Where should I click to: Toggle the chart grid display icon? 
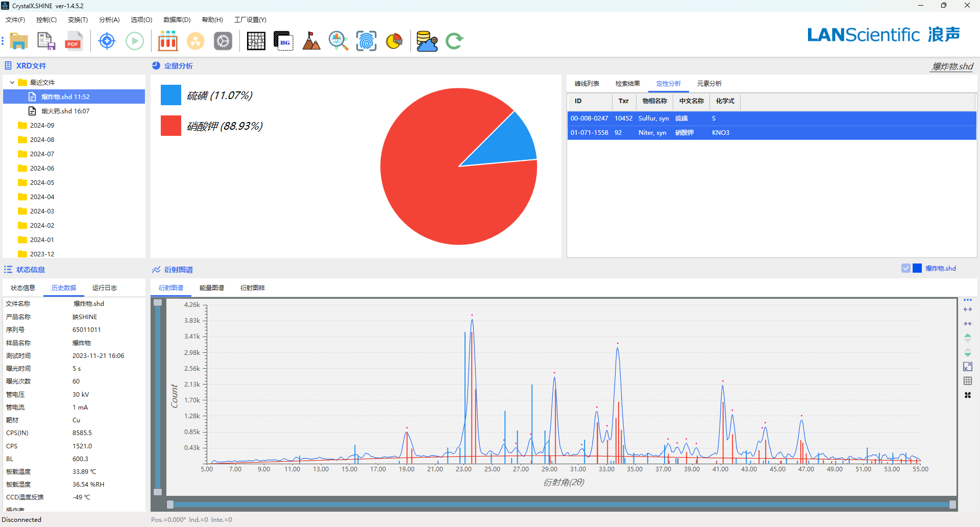tap(967, 381)
